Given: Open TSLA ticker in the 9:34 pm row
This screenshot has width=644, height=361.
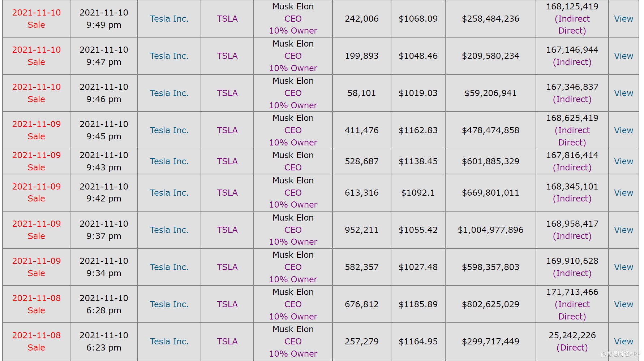Looking at the screenshot, I should [227, 267].
